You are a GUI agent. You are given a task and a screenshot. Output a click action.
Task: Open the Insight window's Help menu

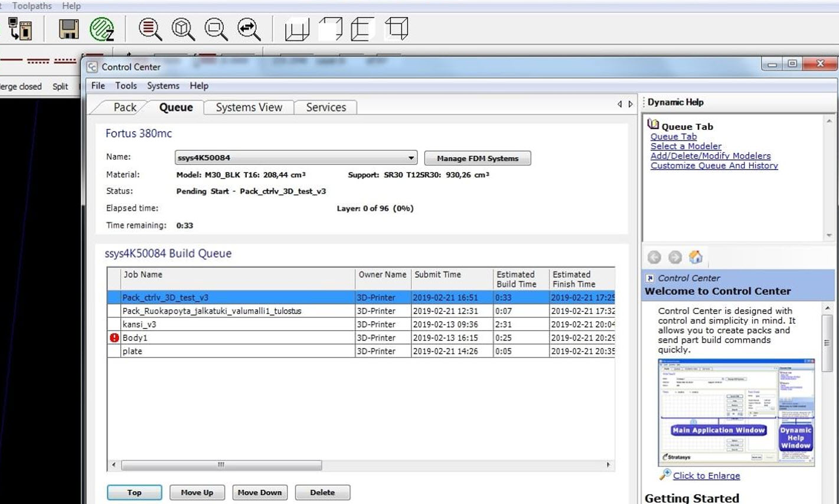(71, 6)
